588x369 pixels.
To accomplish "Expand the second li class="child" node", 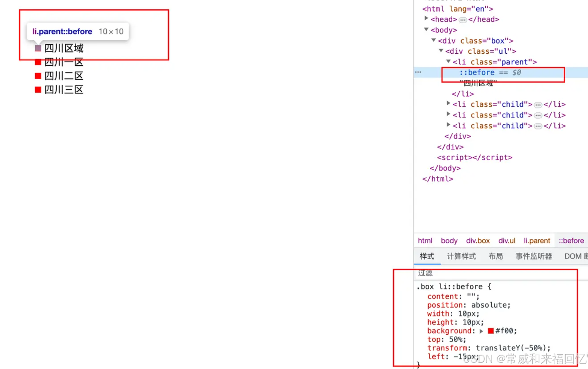I will pos(448,114).
